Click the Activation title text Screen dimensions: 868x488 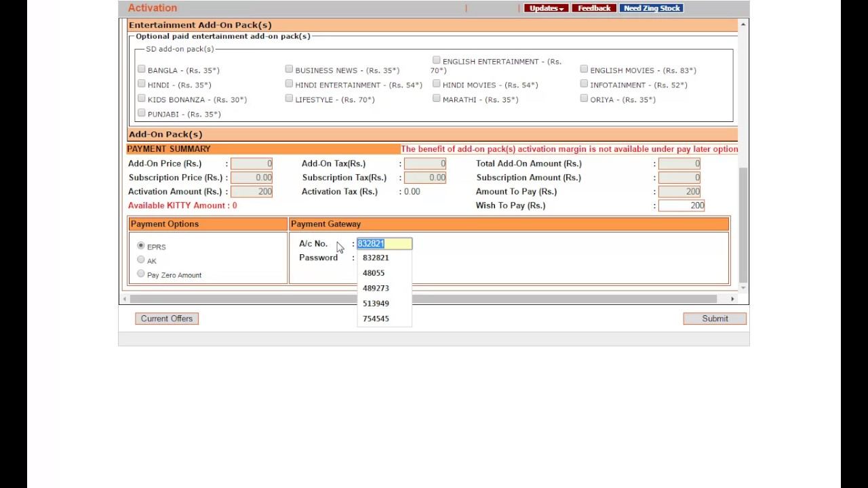[153, 8]
